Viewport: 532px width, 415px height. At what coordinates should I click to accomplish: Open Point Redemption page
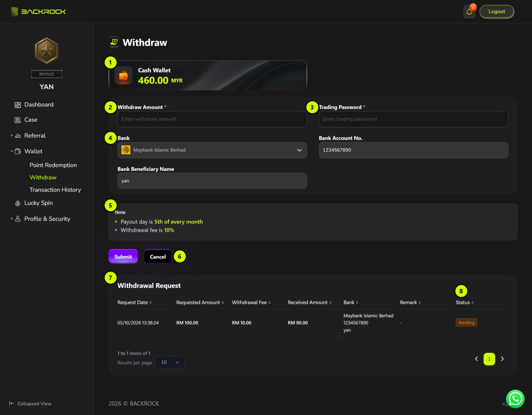click(53, 165)
